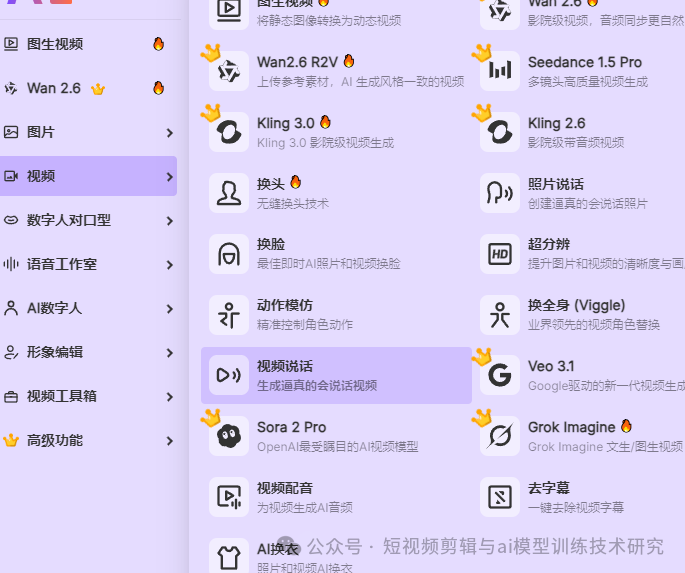Click the 视频说话 talking video icon
Screen dimensions: 685x573
click(229, 375)
